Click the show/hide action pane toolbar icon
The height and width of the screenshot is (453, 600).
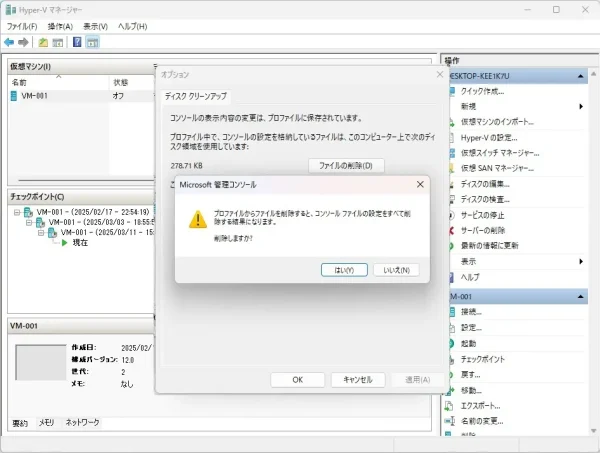[x=93, y=42]
